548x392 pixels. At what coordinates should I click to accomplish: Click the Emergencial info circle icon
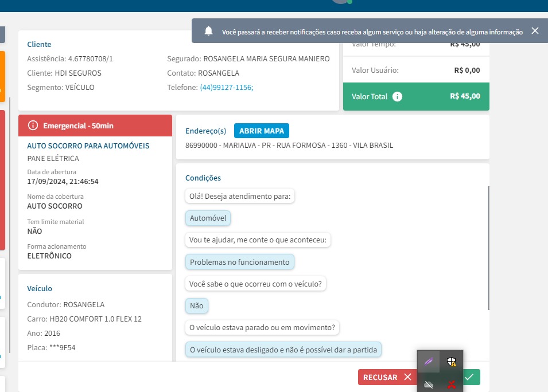(33, 126)
